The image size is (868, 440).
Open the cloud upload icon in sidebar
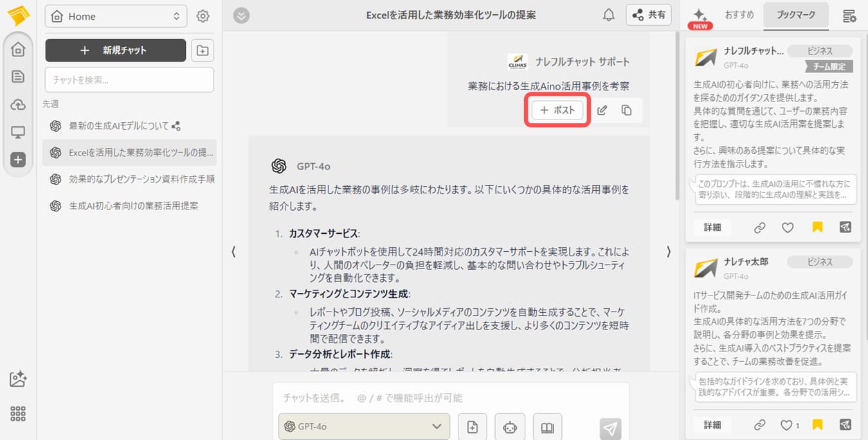coord(18,105)
